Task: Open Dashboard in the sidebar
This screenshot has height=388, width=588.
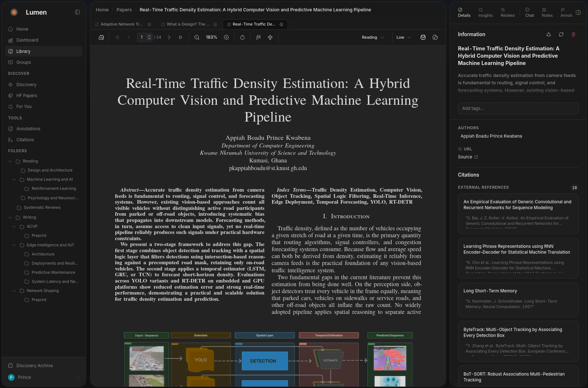Action: pyautogui.click(x=44, y=40)
